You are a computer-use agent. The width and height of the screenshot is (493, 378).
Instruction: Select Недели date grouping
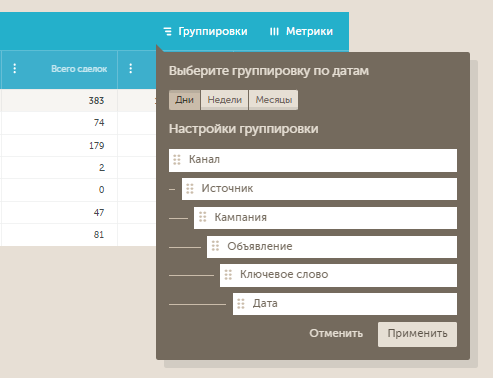tap(225, 100)
